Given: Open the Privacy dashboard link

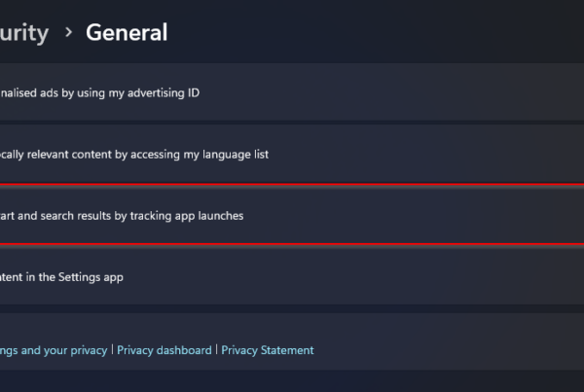Looking at the screenshot, I should 164,350.
